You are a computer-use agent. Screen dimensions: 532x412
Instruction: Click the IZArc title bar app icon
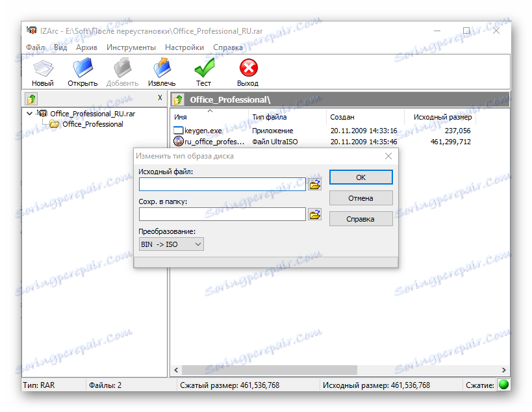(x=32, y=31)
